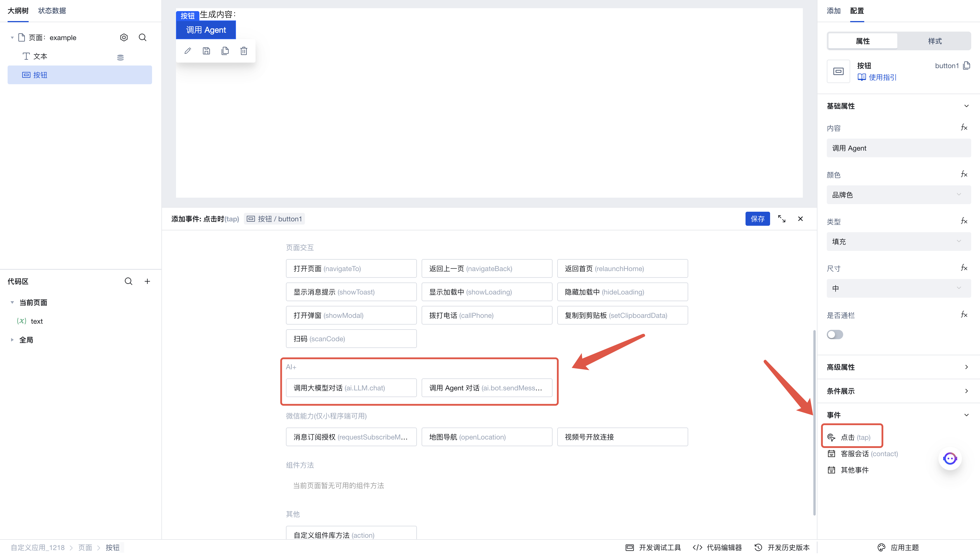Click the 调用 Agent button on canvas
This screenshot has width=980, height=555.
(x=206, y=30)
